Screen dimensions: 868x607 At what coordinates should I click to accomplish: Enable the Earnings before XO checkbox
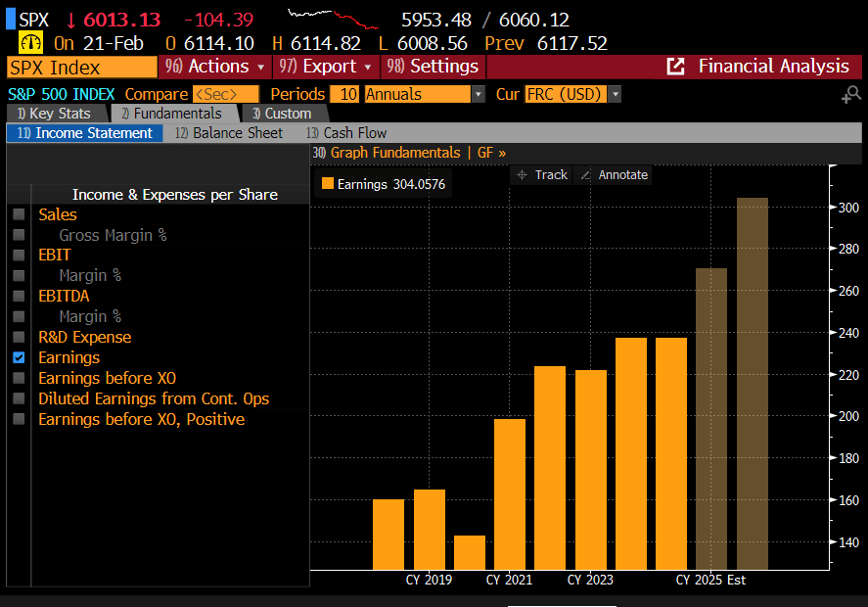pyautogui.click(x=19, y=378)
